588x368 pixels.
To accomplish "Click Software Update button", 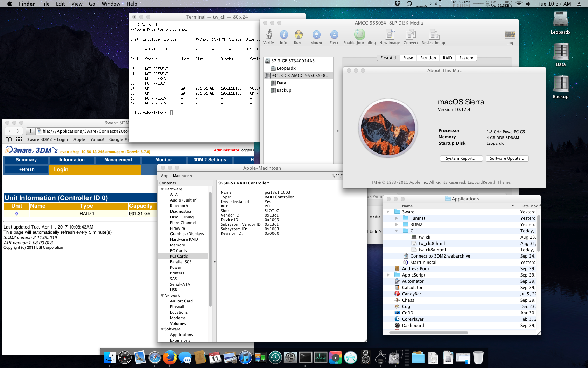I will tap(507, 158).
